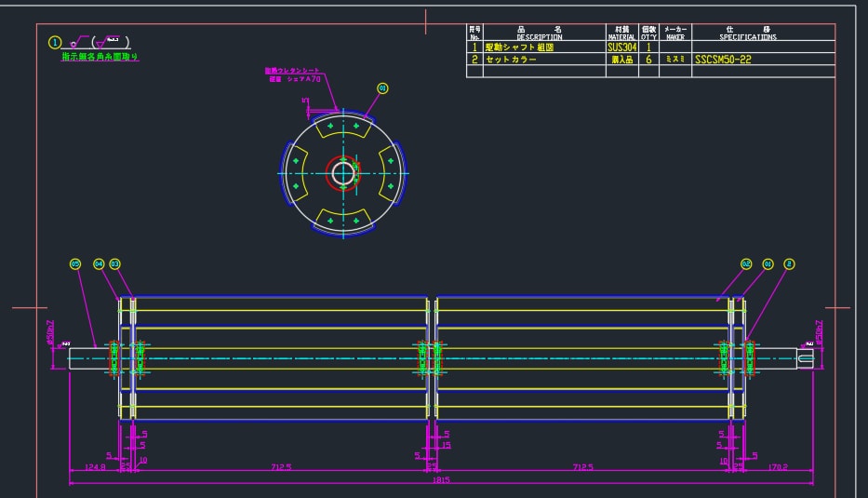868x498 pixels.
Task: Select the green chamfer note 指示無各角糸面取り
Action: tap(100, 57)
